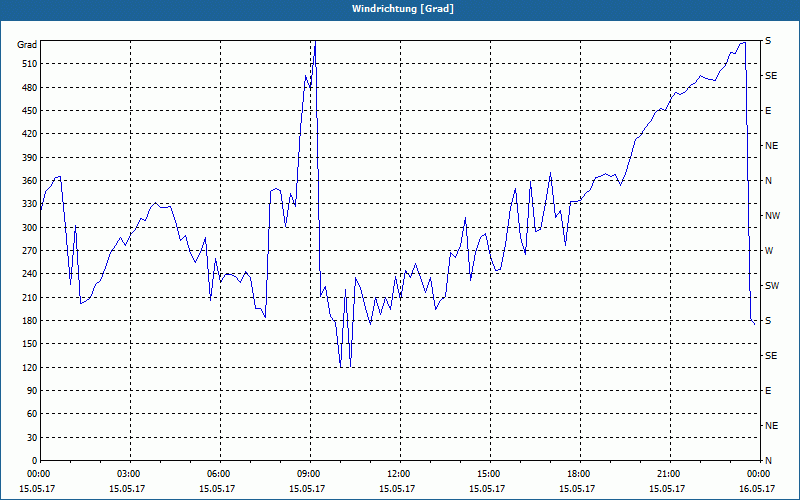Click the '15:00' time label
The width and height of the screenshot is (800, 500).
click(x=488, y=474)
